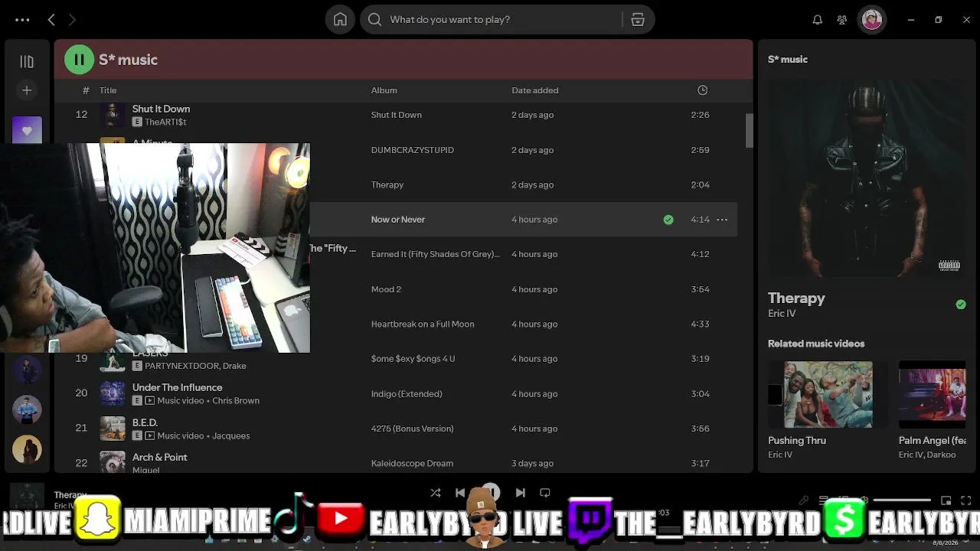The height and width of the screenshot is (551, 980).
Task: Open the Indigo (Extended) album link
Action: [407, 394]
